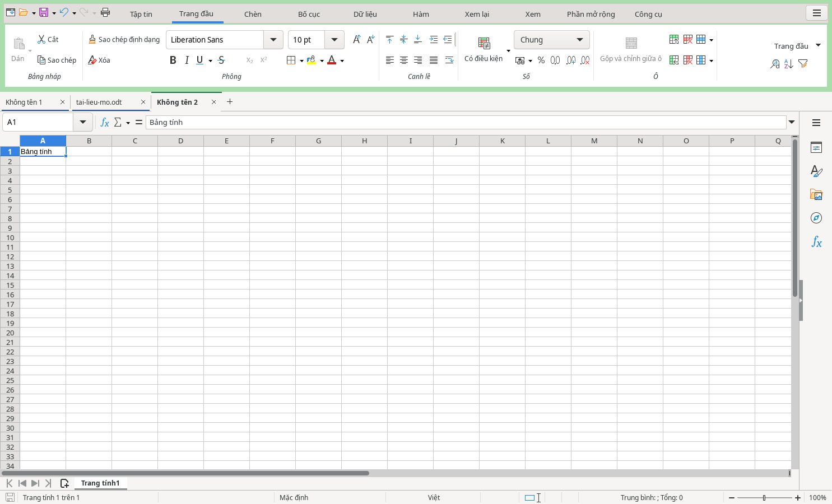Open the function wizard fx icon
832x504 pixels.
[105, 122]
